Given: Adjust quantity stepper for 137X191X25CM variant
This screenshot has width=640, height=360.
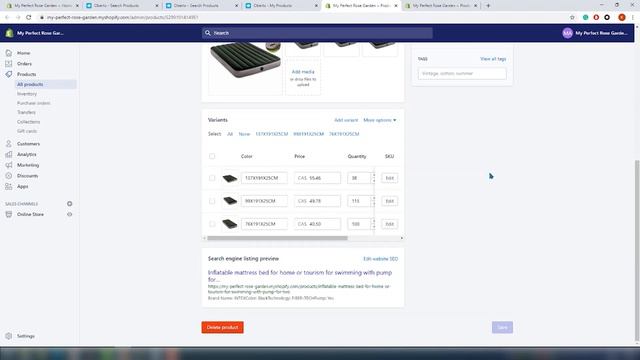Looking at the screenshot, I should pos(373,178).
